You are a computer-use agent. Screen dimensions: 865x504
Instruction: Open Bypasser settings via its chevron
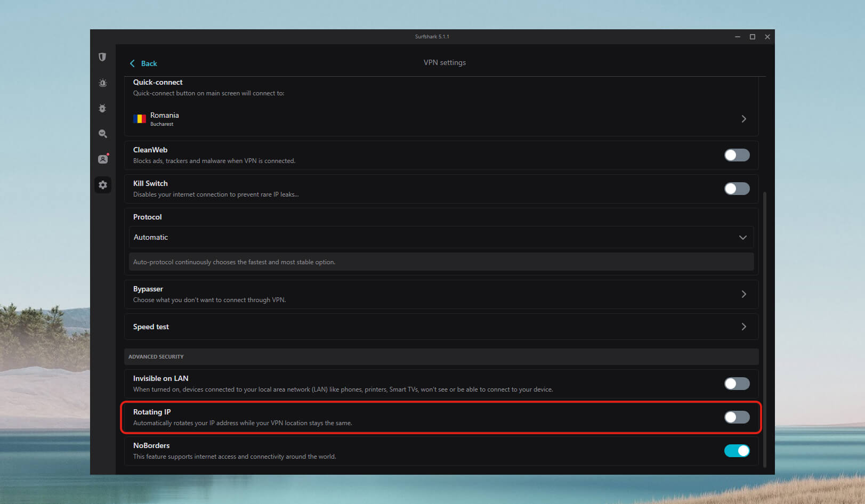pyautogui.click(x=743, y=294)
